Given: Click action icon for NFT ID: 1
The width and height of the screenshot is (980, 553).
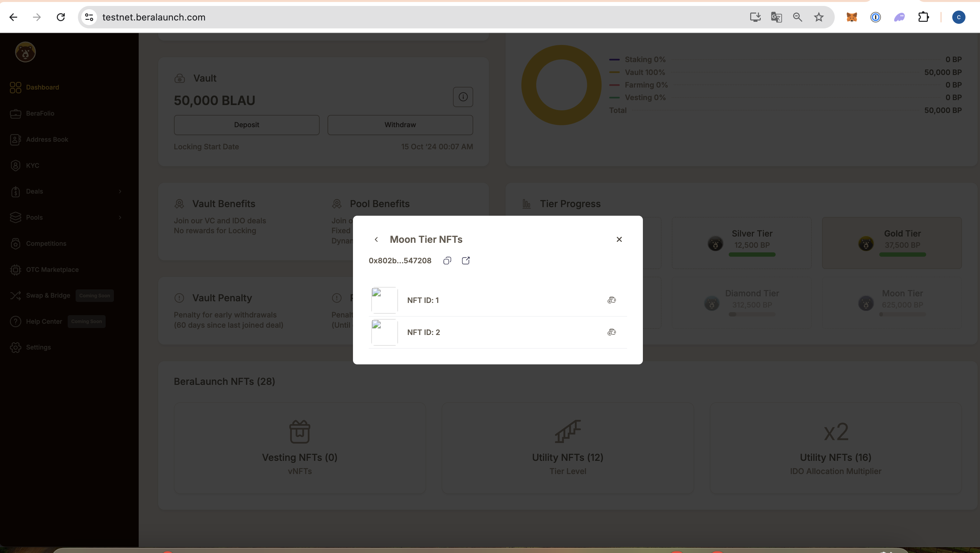Looking at the screenshot, I should click(612, 300).
